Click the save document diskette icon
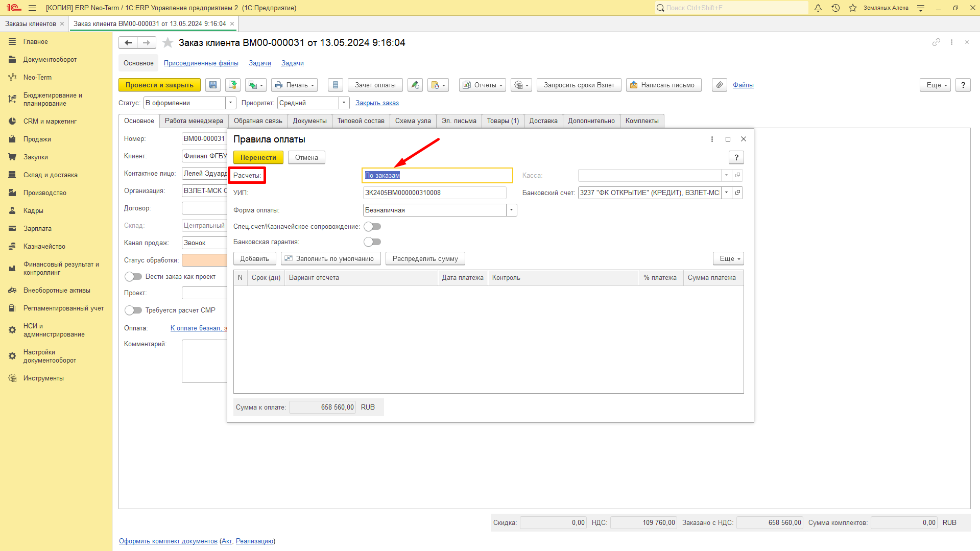 coord(213,85)
